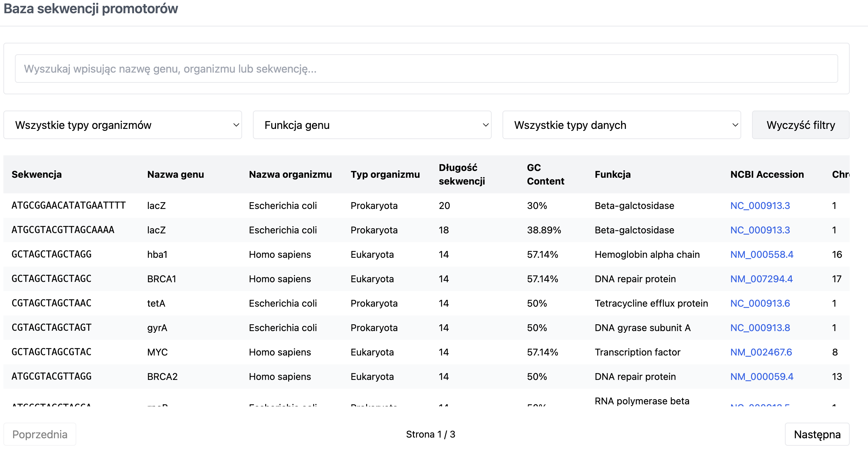The image size is (868, 462).
Task: Click the Poprzednia pagination button
Action: [x=40, y=434]
